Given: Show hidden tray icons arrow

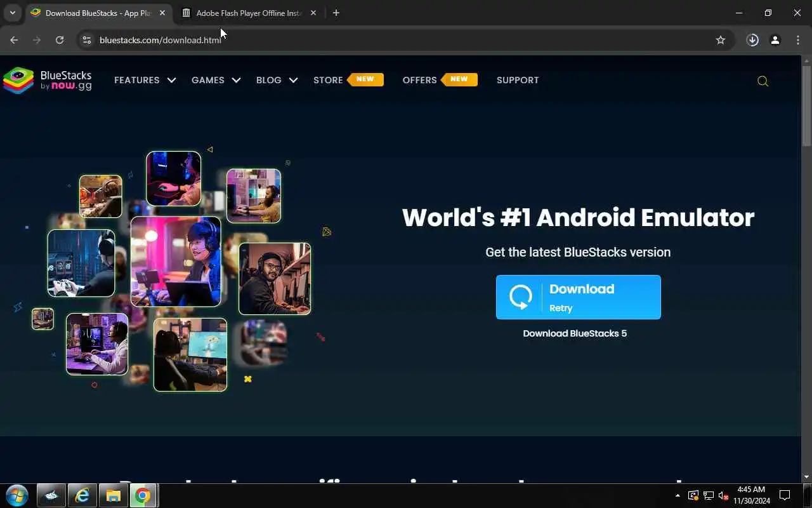Looking at the screenshot, I should coord(678,495).
